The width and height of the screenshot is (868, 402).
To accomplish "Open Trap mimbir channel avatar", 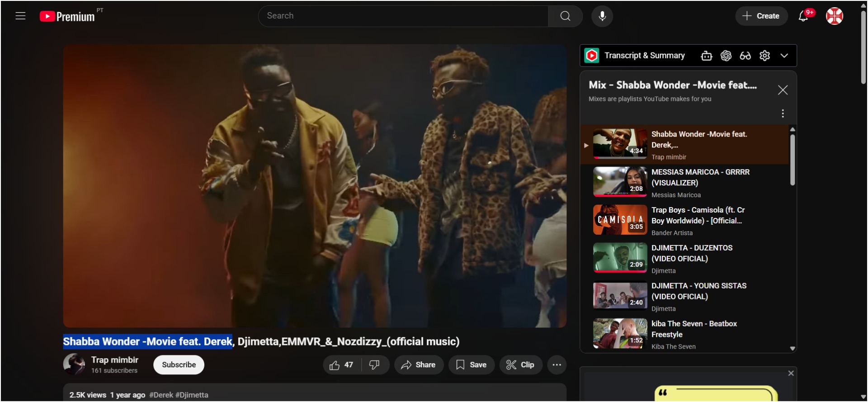I will tap(74, 364).
